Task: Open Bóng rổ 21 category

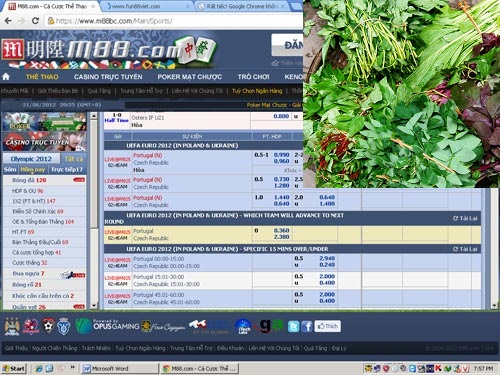Action: click(27, 284)
